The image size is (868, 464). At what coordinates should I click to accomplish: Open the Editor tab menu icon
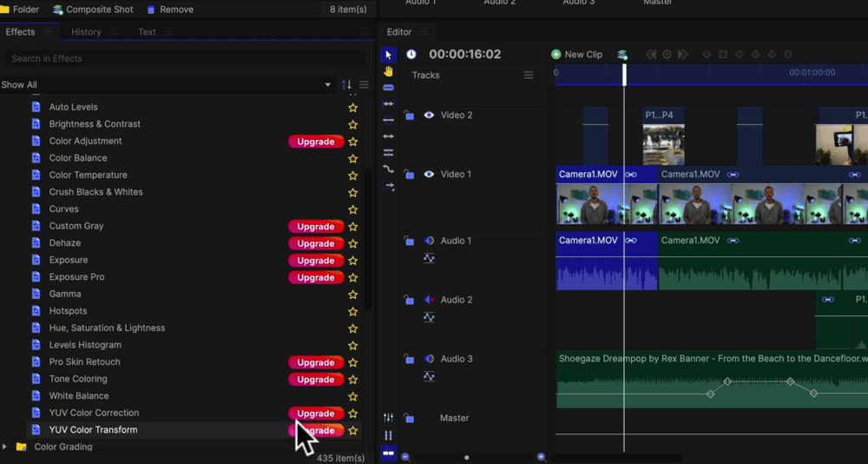[x=424, y=32]
